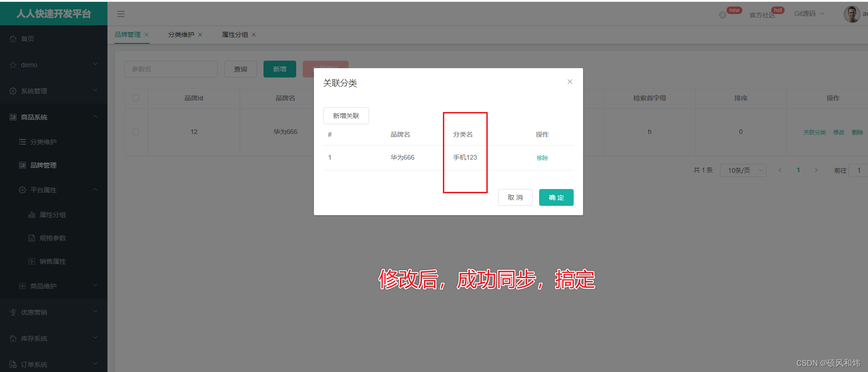
Task: Click the 人人快速开发平台 logo title
Action: point(54,14)
